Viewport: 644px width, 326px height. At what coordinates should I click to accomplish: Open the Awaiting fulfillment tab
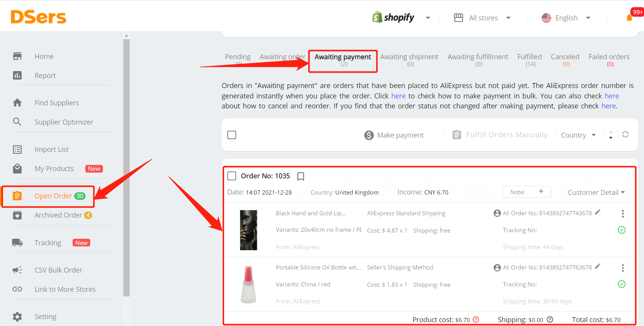point(478,60)
